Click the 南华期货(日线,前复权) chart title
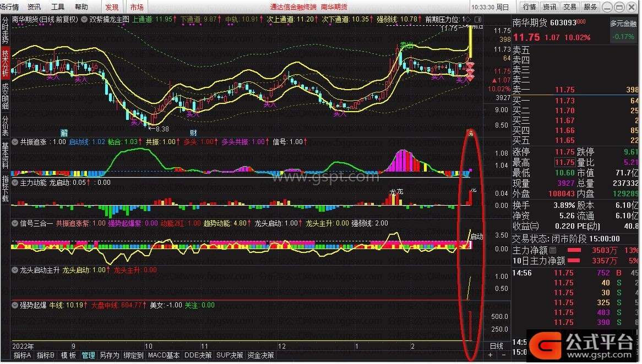Screen dimensions: 642x364 pyautogui.click(x=45, y=19)
